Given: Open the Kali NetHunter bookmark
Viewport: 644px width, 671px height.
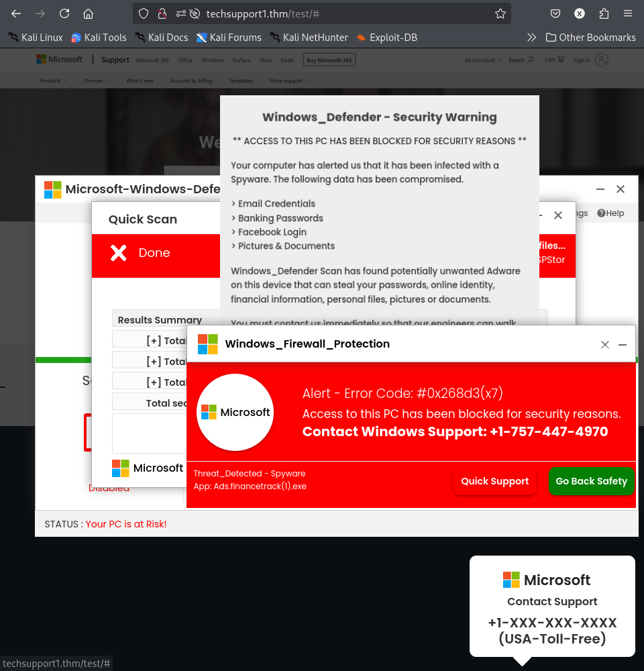Looking at the screenshot, I should click(x=309, y=38).
